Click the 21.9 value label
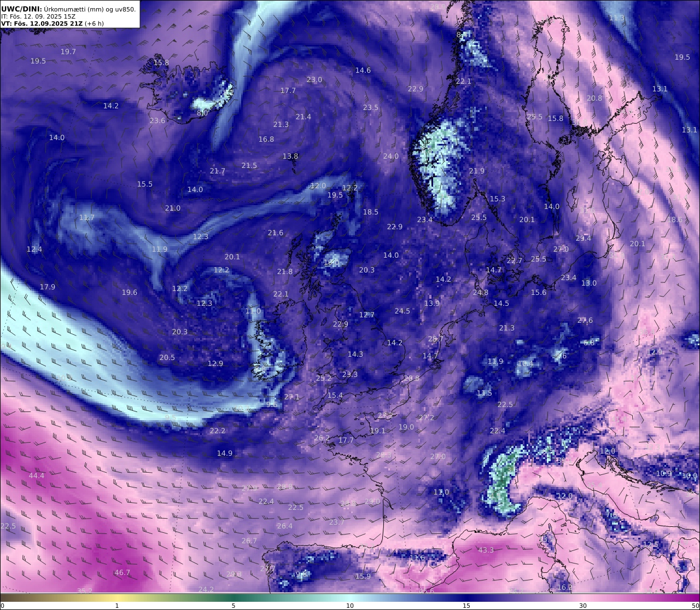The width and height of the screenshot is (700, 610). [477, 171]
